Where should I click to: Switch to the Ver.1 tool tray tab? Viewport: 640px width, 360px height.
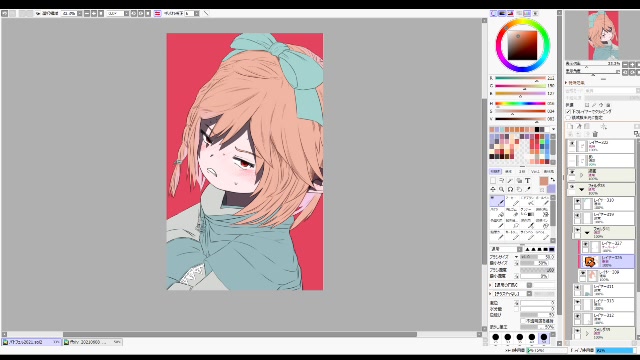(535, 171)
